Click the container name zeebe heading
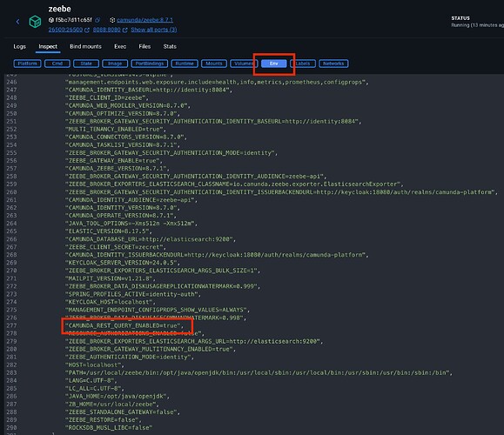 (x=59, y=9)
